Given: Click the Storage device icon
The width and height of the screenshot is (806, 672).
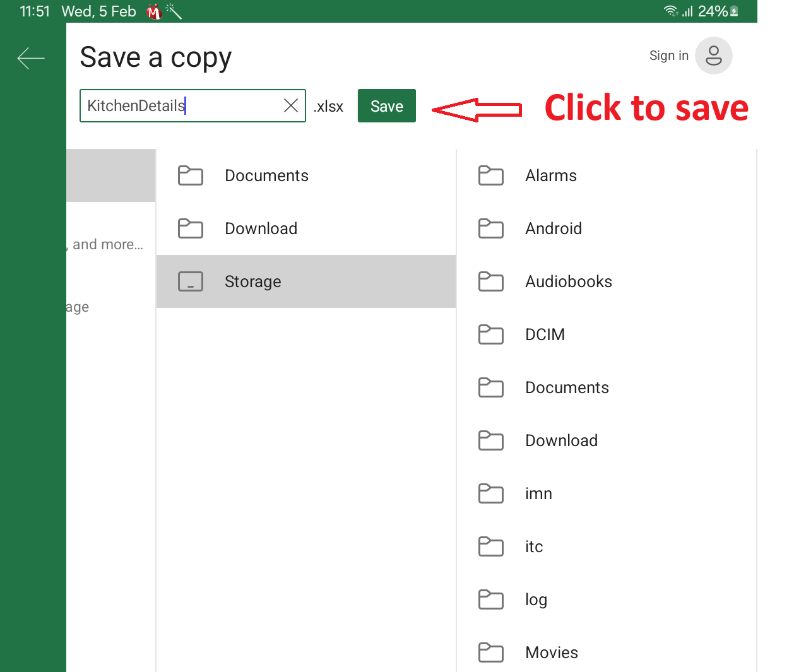Looking at the screenshot, I should click(191, 281).
